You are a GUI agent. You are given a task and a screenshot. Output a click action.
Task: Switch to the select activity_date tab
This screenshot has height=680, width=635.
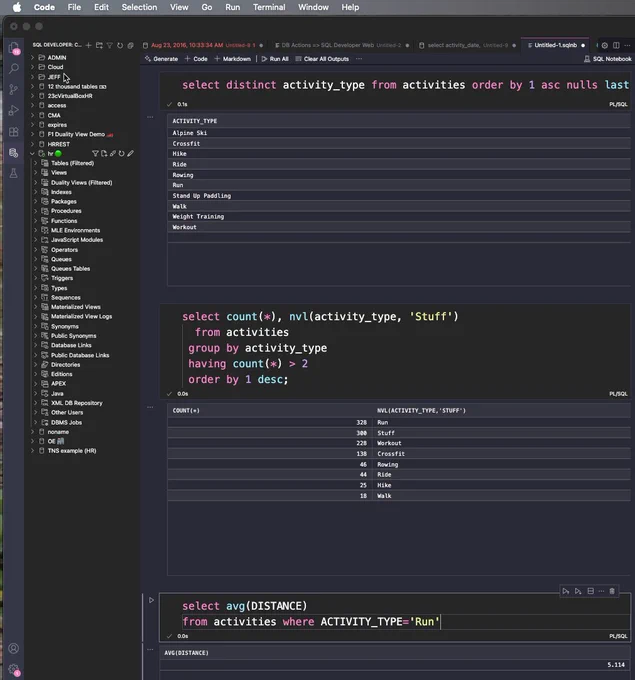point(468,45)
